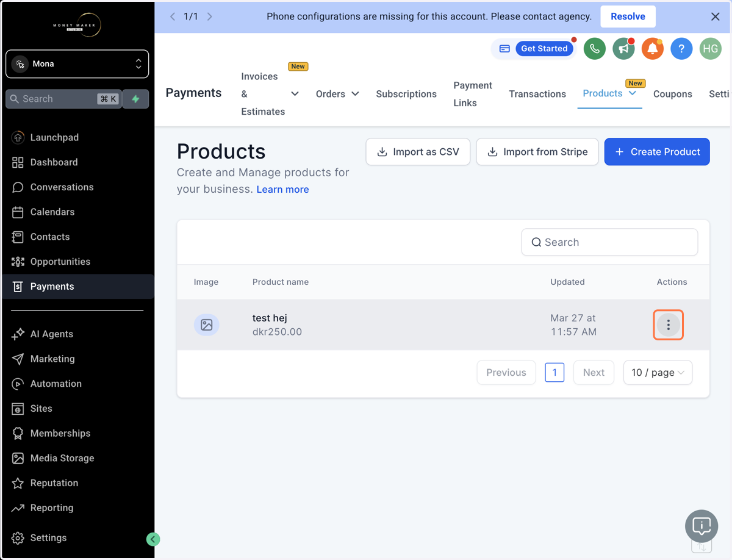Click Import as CSV button
The height and width of the screenshot is (560, 732).
pos(418,152)
